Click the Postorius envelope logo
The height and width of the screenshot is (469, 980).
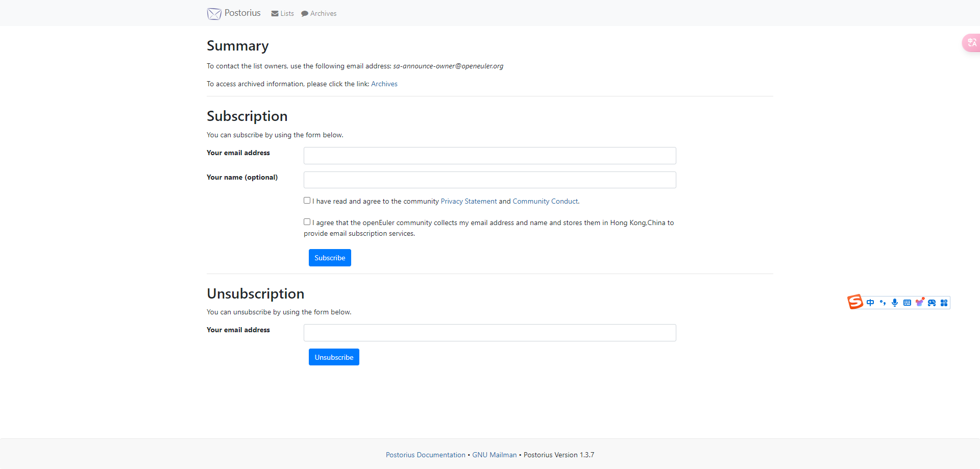214,14
